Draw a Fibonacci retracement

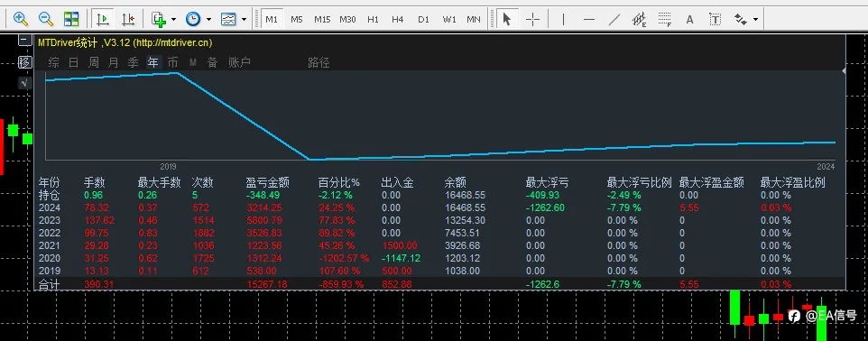(665, 20)
